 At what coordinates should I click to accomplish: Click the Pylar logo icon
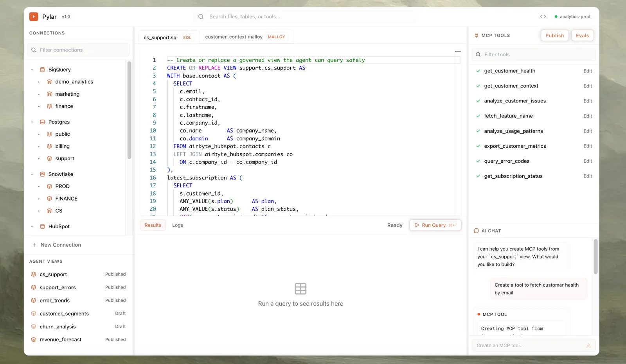click(34, 16)
